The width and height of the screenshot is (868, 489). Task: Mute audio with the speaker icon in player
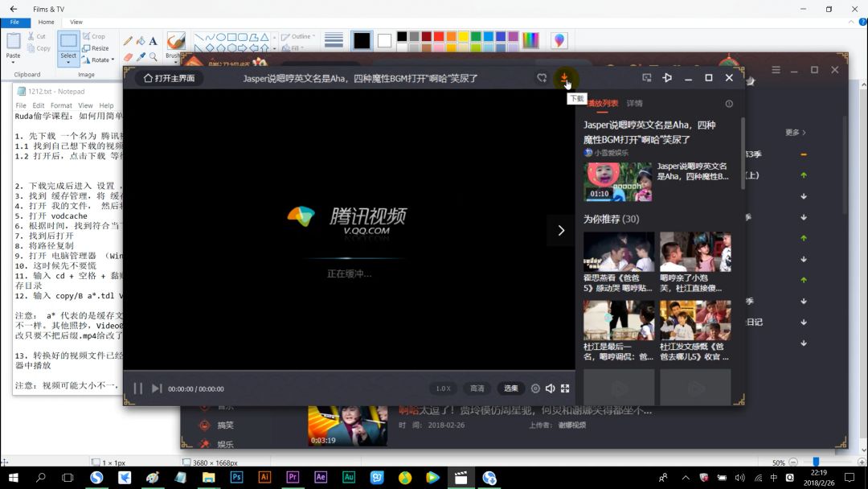[x=551, y=388]
